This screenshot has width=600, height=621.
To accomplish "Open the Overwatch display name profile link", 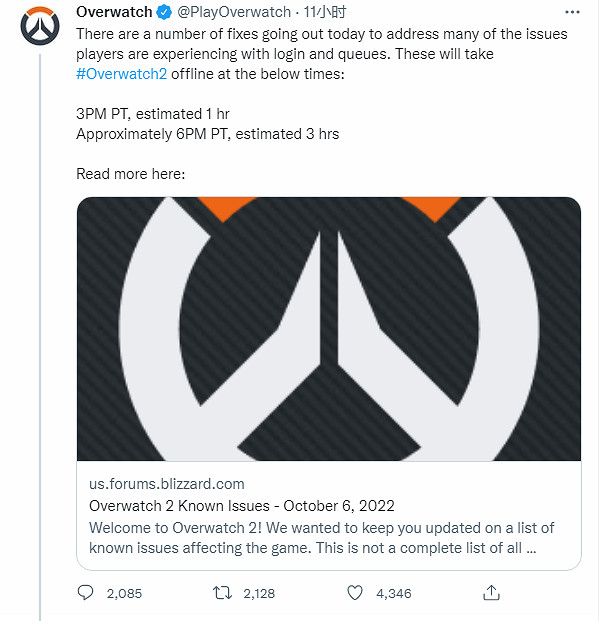I will coord(114,13).
